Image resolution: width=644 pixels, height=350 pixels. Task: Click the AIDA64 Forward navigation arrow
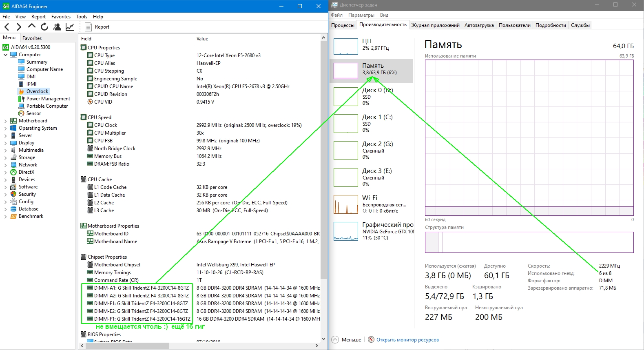point(19,27)
